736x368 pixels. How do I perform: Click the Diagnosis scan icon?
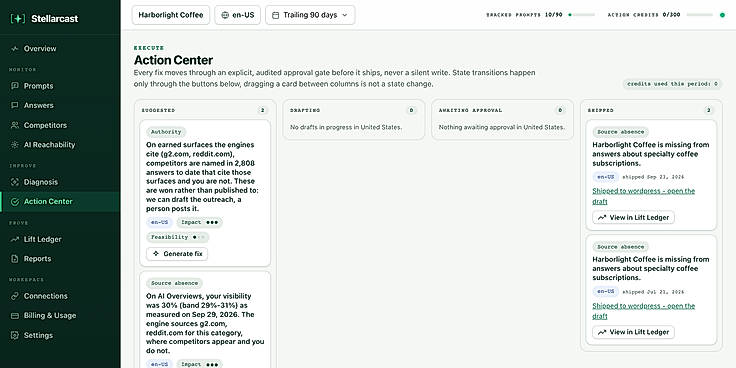coord(15,182)
